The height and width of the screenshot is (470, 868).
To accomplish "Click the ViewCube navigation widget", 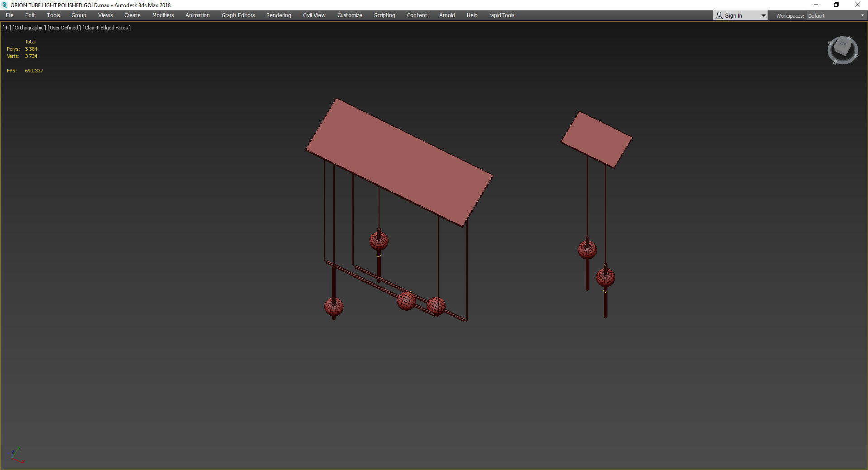I will [843, 50].
